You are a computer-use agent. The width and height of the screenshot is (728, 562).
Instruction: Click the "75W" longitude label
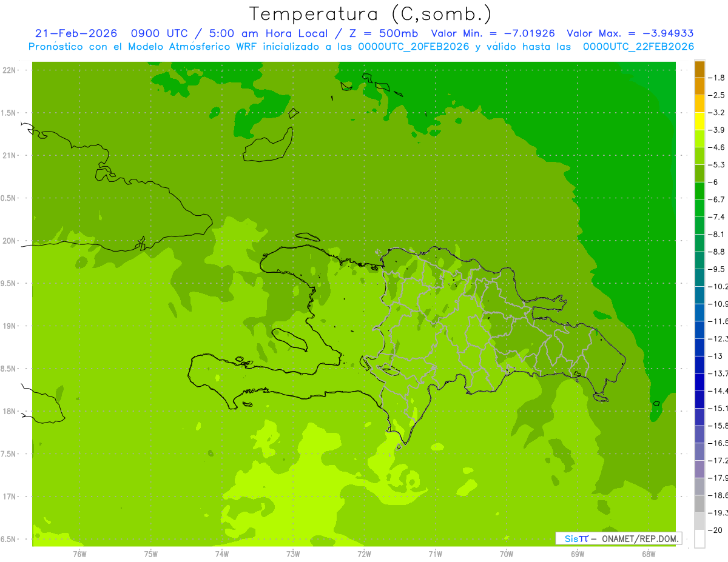(x=151, y=554)
